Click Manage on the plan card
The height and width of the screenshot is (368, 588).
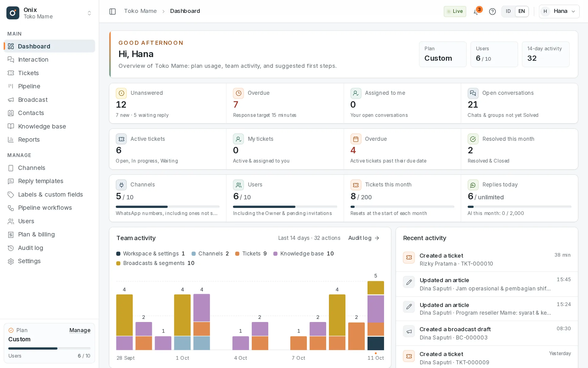(x=80, y=330)
